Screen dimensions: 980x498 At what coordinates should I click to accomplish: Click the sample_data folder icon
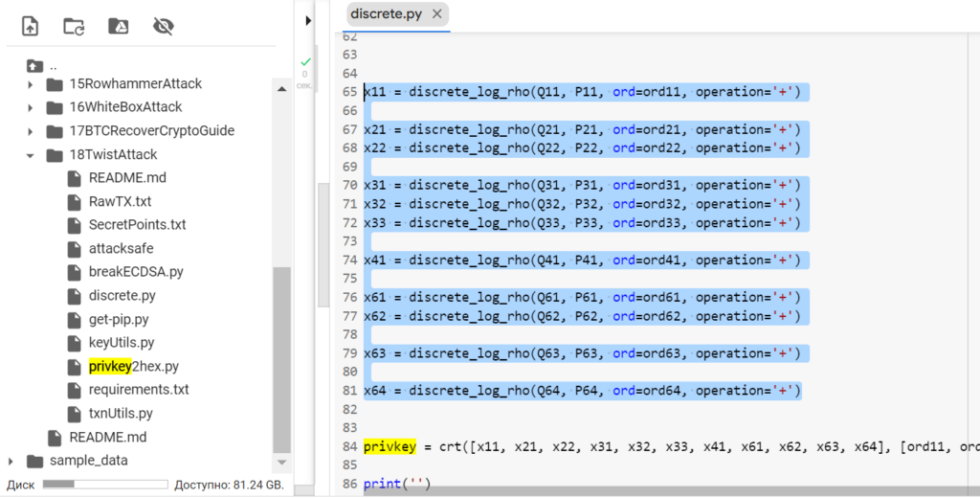point(35,462)
